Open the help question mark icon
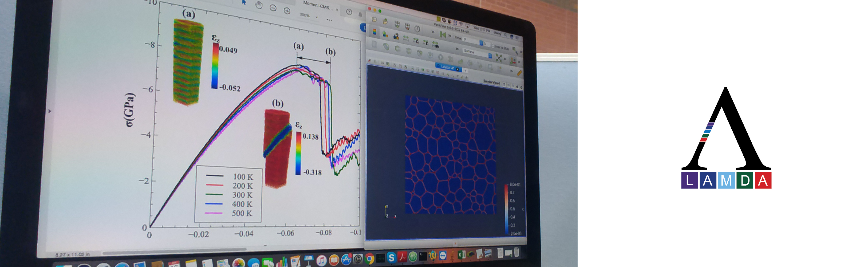 pyautogui.click(x=349, y=12)
